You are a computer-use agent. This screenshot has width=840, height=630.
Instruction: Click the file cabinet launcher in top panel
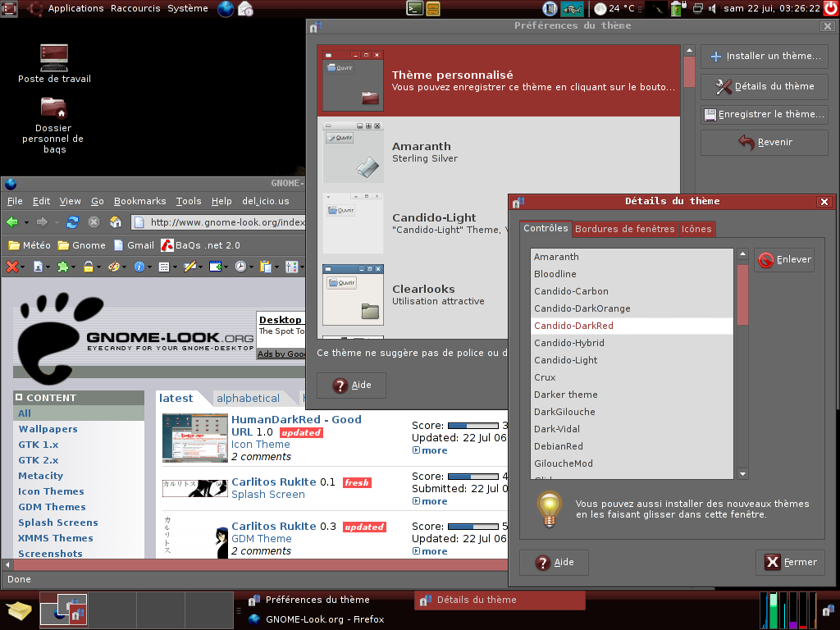point(433,8)
